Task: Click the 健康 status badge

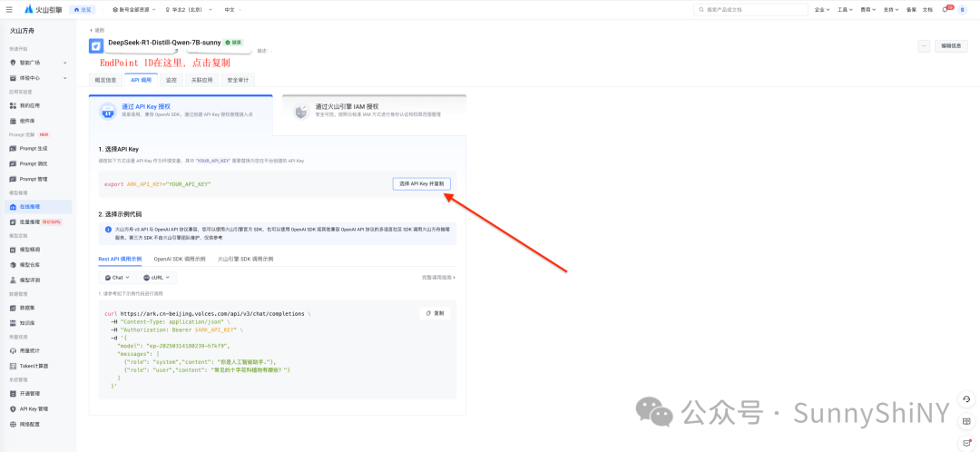Action: (234, 43)
